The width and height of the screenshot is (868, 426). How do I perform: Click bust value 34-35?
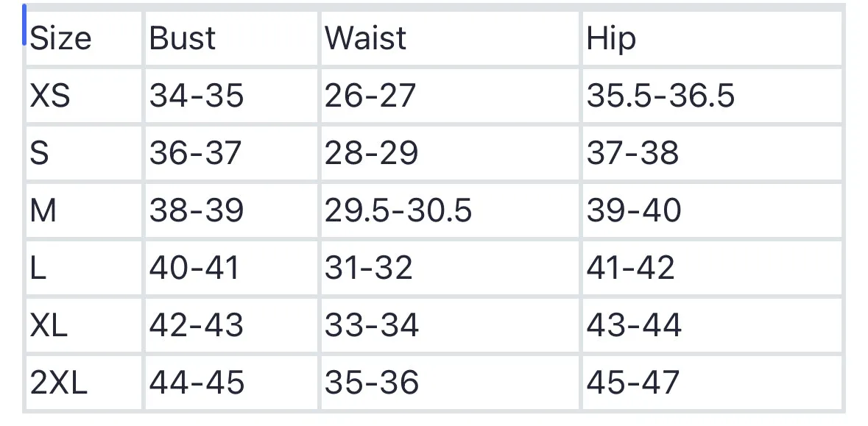point(197,96)
